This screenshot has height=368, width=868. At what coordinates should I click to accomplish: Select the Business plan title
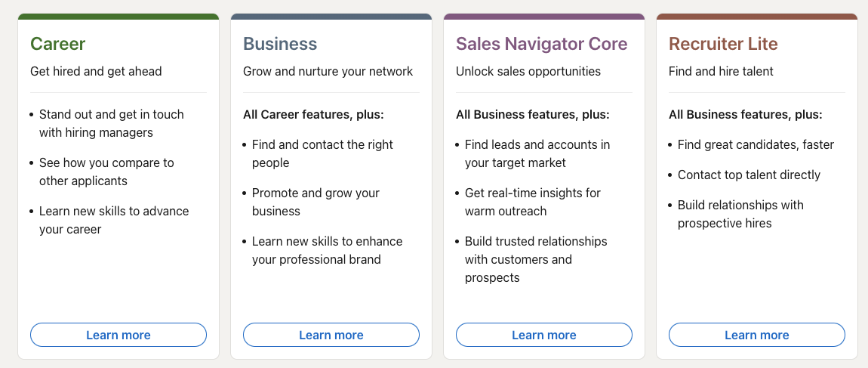click(280, 44)
